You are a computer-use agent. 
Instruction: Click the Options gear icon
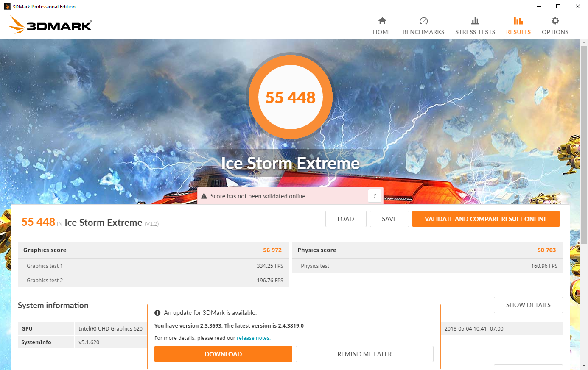pyautogui.click(x=555, y=21)
